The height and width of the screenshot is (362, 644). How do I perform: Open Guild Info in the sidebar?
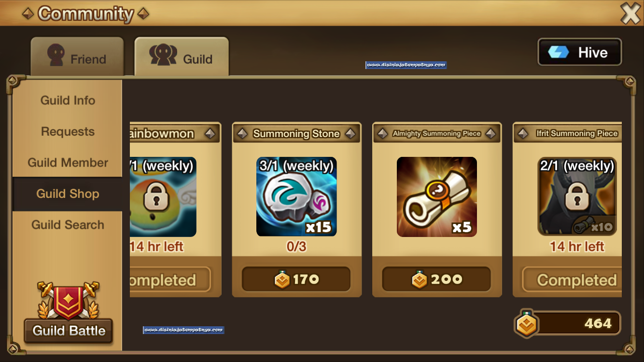68,100
